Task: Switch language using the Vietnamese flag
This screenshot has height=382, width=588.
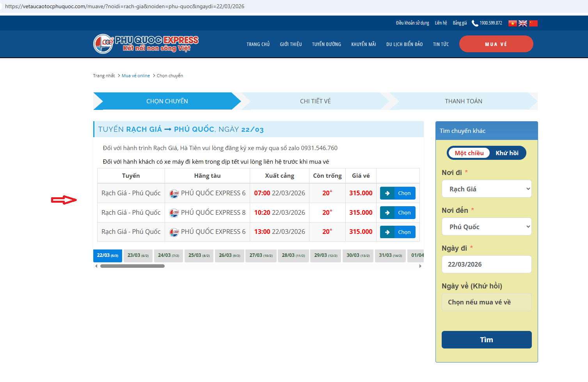Action: pos(512,23)
